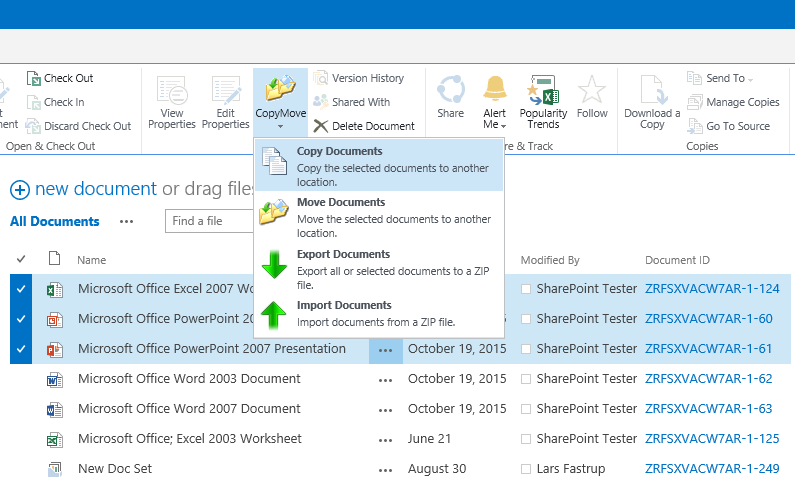This screenshot has width=795, height=492.
Task: Toggle Modified By checkbox for Word 2003 row
Action: pyautogui.click(x=526, y=379)
